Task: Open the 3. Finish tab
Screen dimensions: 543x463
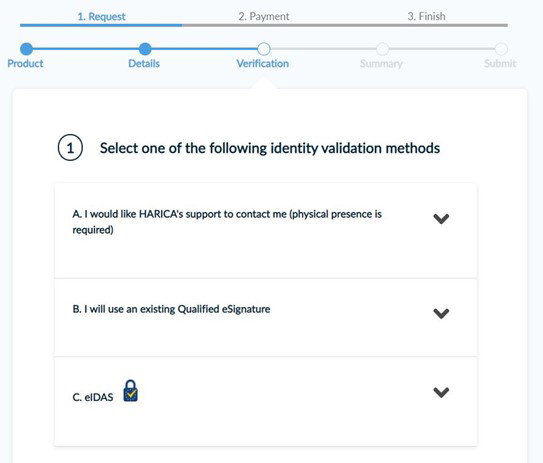Action: coord(426,16)
